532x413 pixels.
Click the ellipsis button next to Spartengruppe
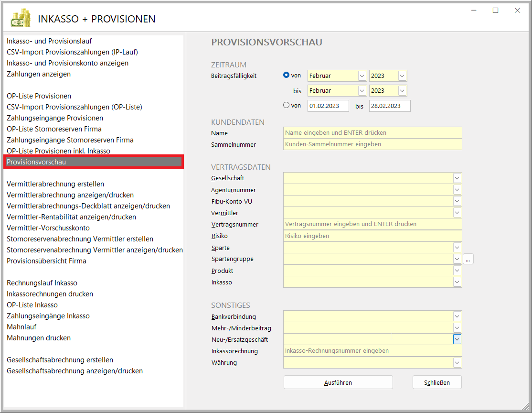pos(468,259)
